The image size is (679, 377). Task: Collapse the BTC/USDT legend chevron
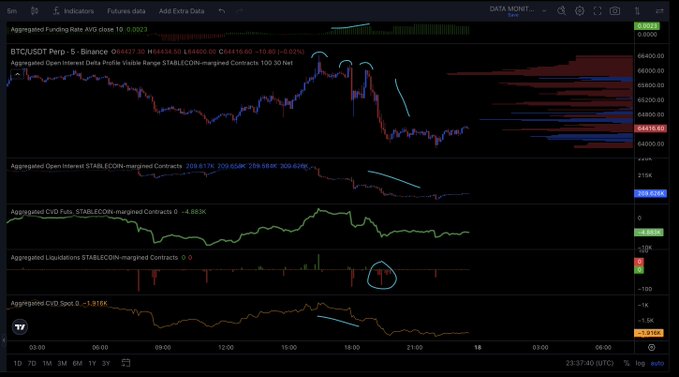(x=17, y=74)
